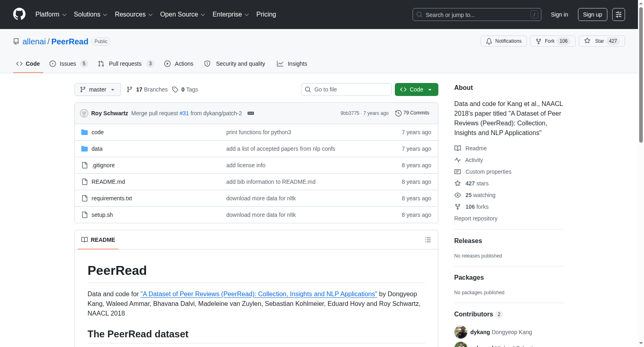644x347 pixels.
Task: Click the setup.sh file icon
Action: click(x=85, y=215)
